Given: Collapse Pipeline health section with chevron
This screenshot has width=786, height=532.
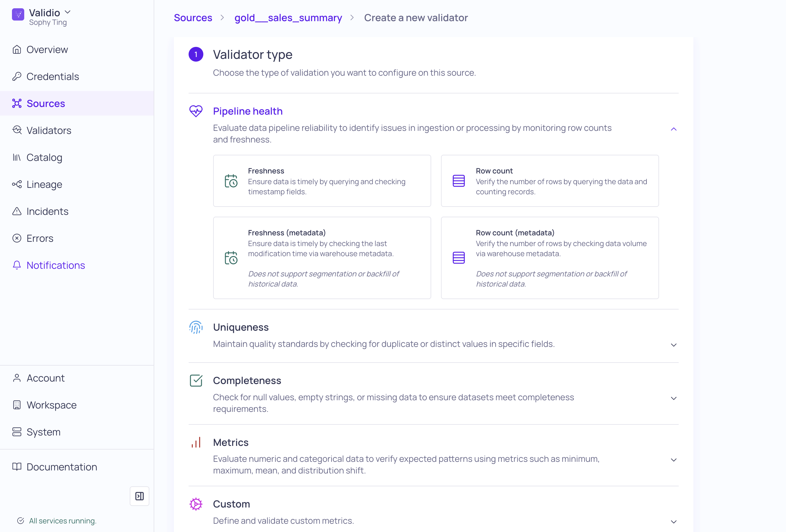Looking at the screenshot, I should [673, 129].
